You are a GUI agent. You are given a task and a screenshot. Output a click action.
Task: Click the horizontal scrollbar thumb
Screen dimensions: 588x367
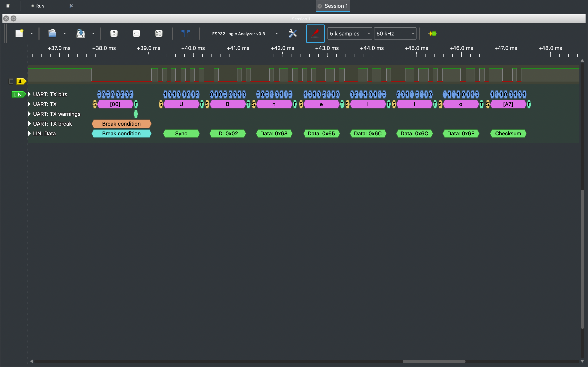point(434,361)
